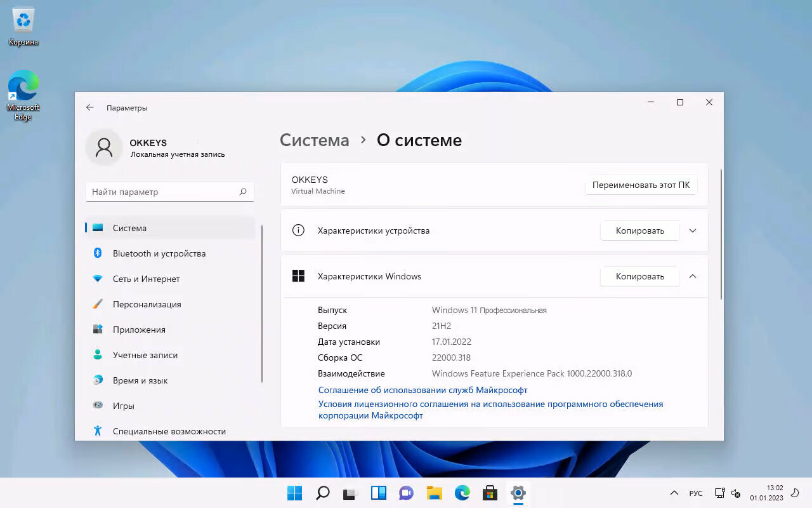
Task: Click the version value 21H2
Action: [442, 326]
